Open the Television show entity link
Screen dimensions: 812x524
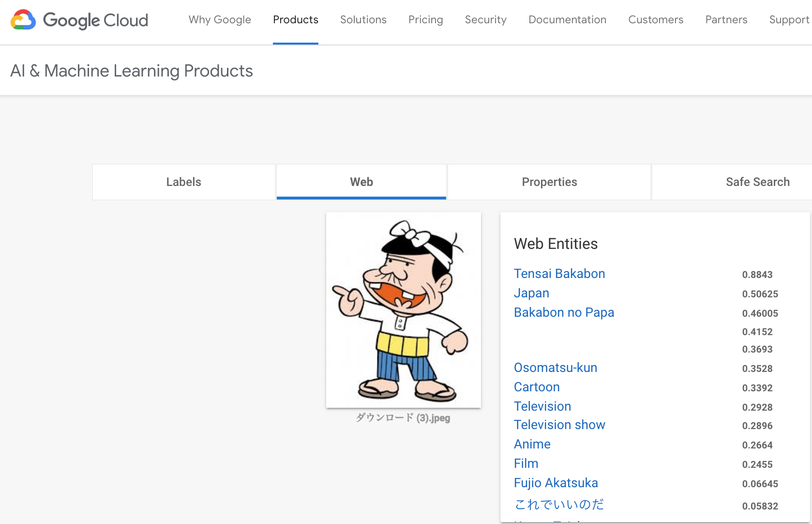click(559, 425)
